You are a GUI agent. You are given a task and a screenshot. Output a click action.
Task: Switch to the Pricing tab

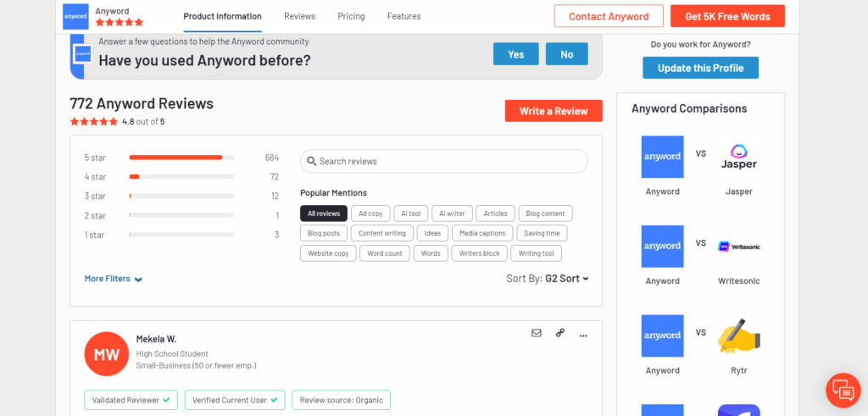[351, 17]
